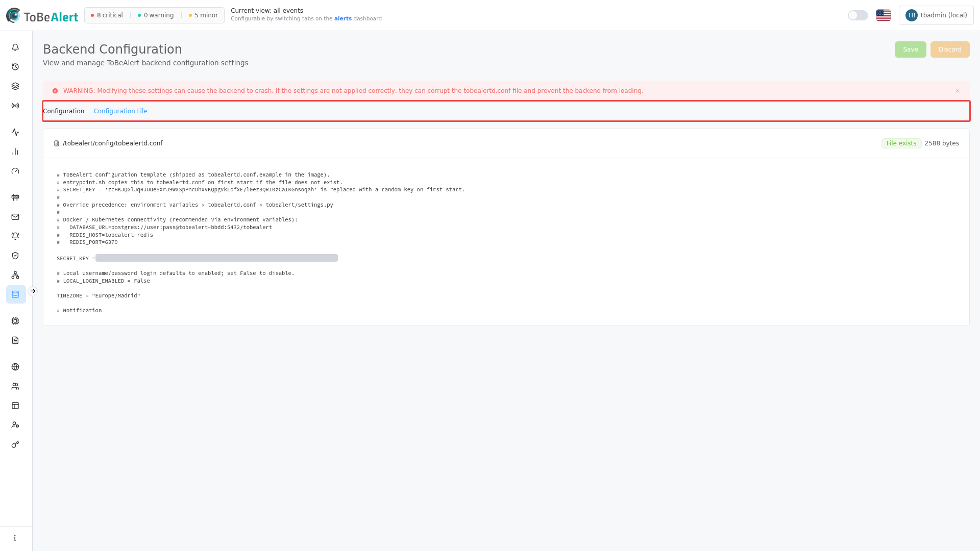Image resolution: width=980 pixels, height=551 pixels.
Task: Open the key sidebar icon
Action: pos(15,444)
